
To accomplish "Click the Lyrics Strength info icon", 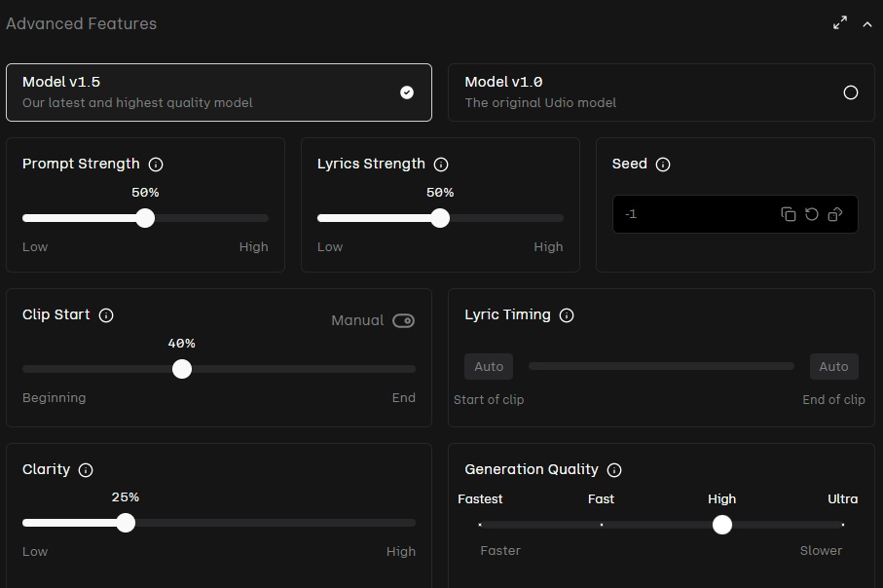I will [x=441, y=165].
